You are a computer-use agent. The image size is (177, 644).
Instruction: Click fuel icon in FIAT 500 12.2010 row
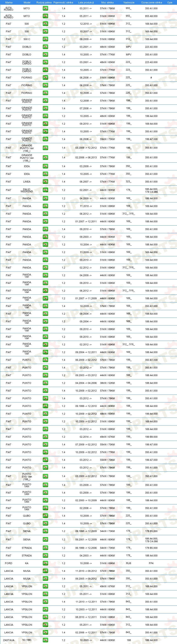[45, 24]
